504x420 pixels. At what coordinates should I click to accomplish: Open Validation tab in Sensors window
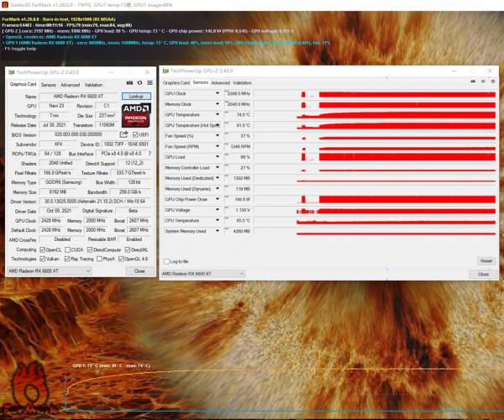click(242, 83)
